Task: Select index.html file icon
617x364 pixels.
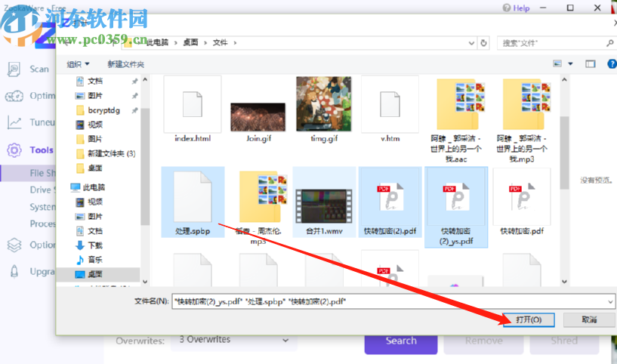Action: pos(193,105)
